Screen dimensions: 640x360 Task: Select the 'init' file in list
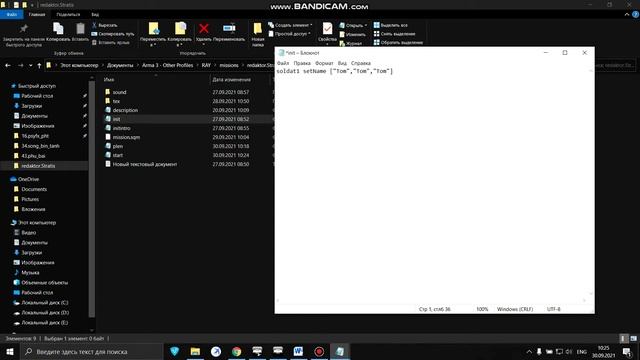(116, 119)
